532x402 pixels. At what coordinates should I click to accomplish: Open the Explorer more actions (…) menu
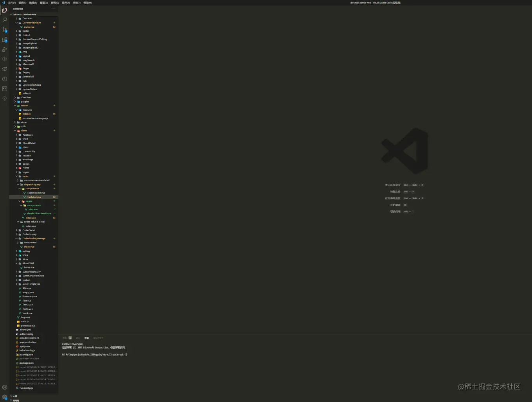pyautogui.click(x=54, y=9)
